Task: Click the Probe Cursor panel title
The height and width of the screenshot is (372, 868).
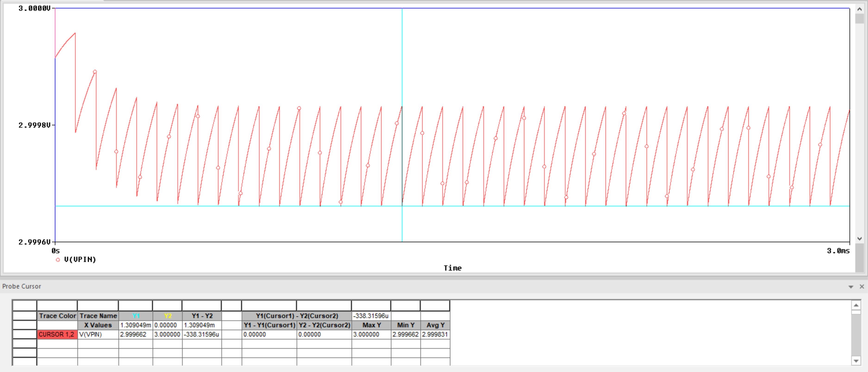Action: 22,286
